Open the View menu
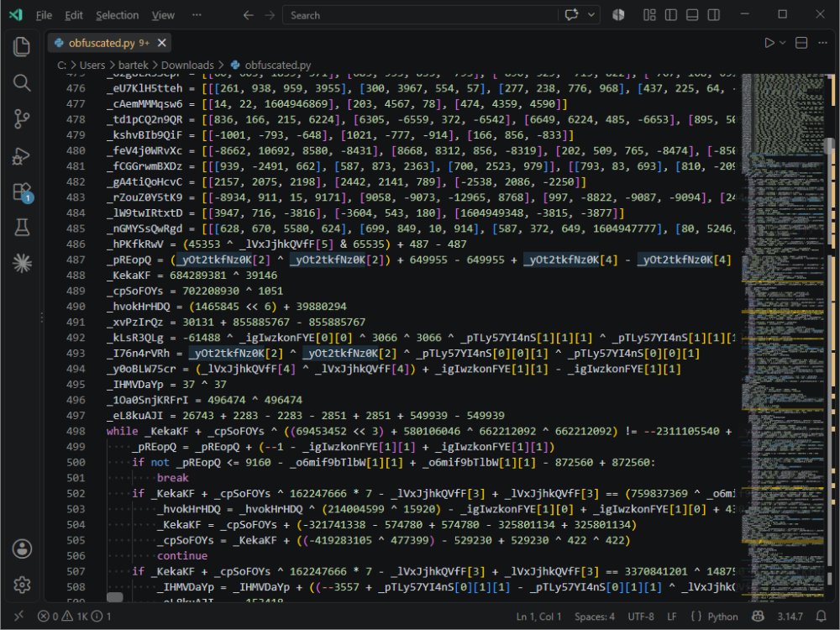 coord(163,15)
